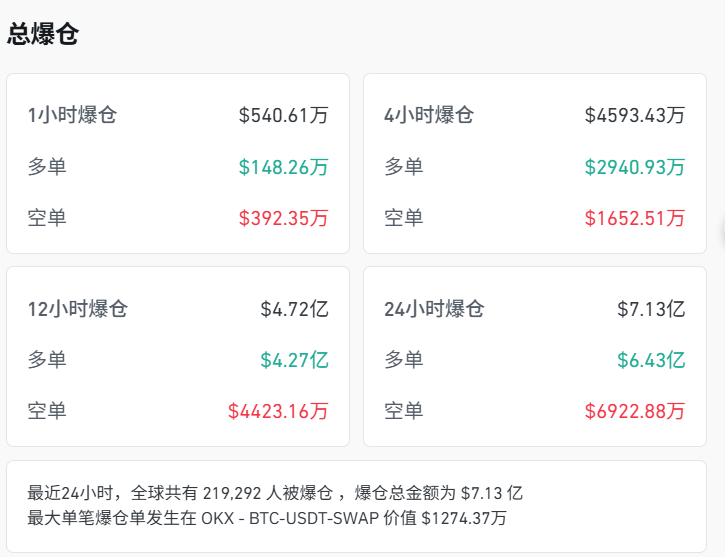Click the 12-hour short value $4423.16万
Viewport: 725px width, 557px height.
pyautogui.click(x=278, y=410)
